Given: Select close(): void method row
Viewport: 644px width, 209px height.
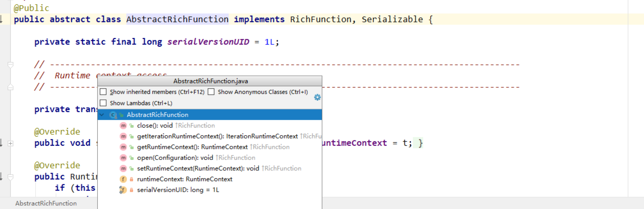Looking at the screenshot, I should [209, 126].
